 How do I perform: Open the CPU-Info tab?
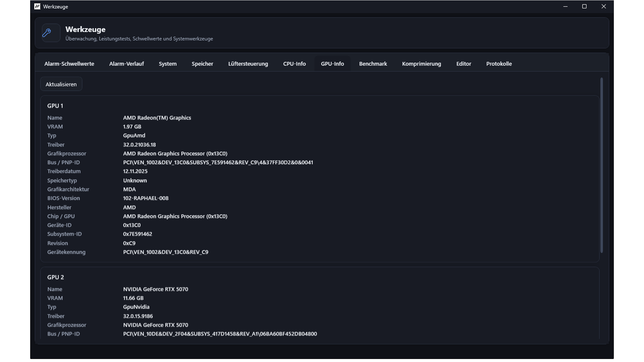click(294, 64)
